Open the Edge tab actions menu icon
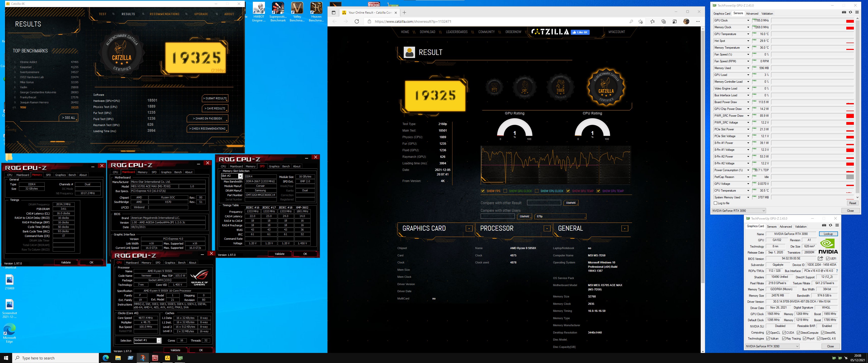The width and height of the screenshot is (868, 363). [x=334, y=13]
